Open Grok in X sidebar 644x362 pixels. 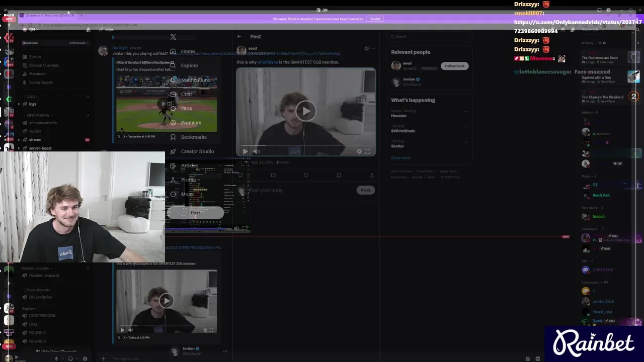[x=181, y=108]
